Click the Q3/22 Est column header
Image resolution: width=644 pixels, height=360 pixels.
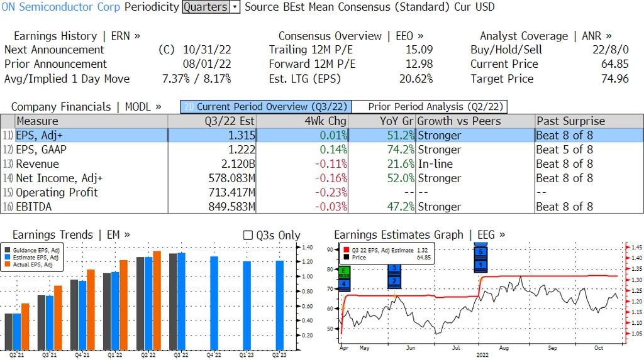pyautogui.click(x=211, y=121)
